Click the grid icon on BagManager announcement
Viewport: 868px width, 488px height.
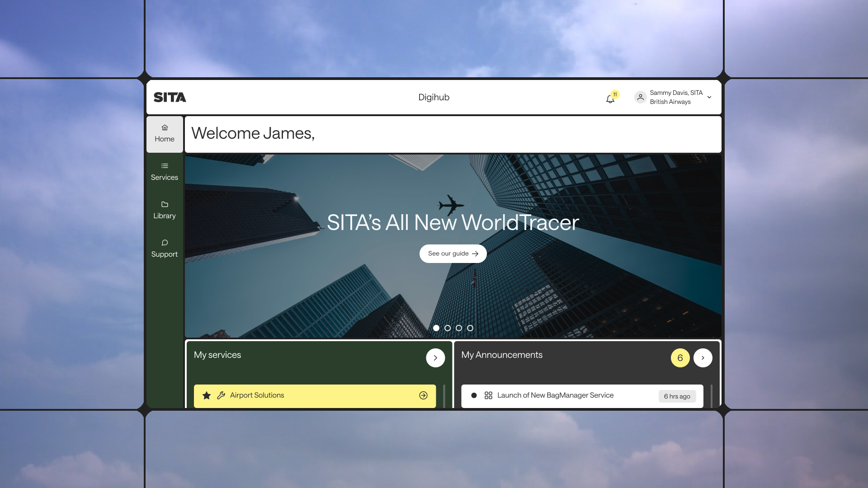click(488, 395)
